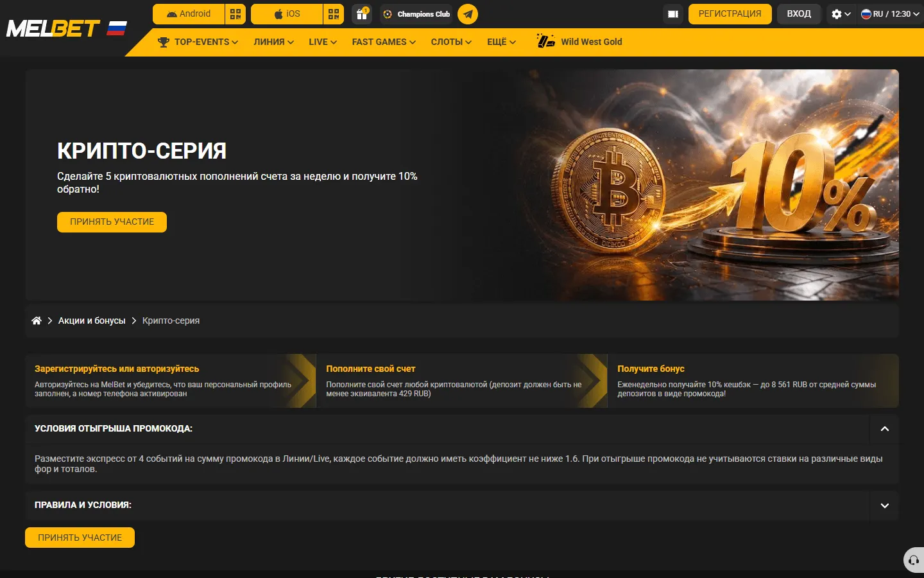The width and height of the screenshot is (924, 578).
Task: Click the РЕГИСТРАЦИЯ button
Action: (x=730, y=14)
